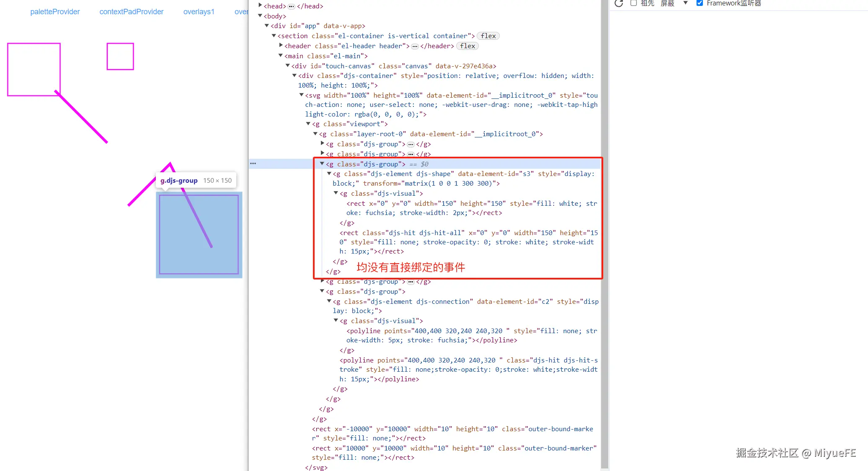
Task: Click the flex badge beside section element
Action: coord(488,36)
